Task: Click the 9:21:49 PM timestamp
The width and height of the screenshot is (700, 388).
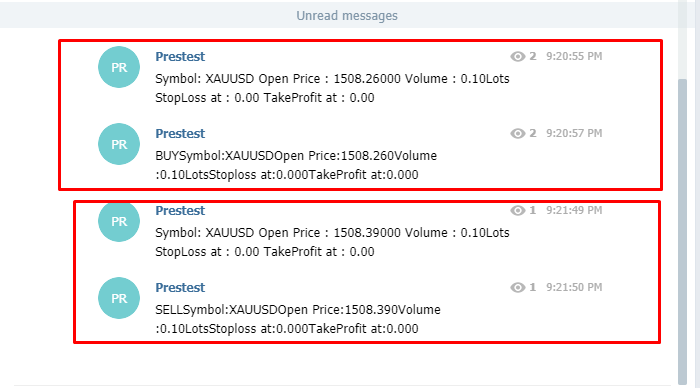Action: (574, 210)
